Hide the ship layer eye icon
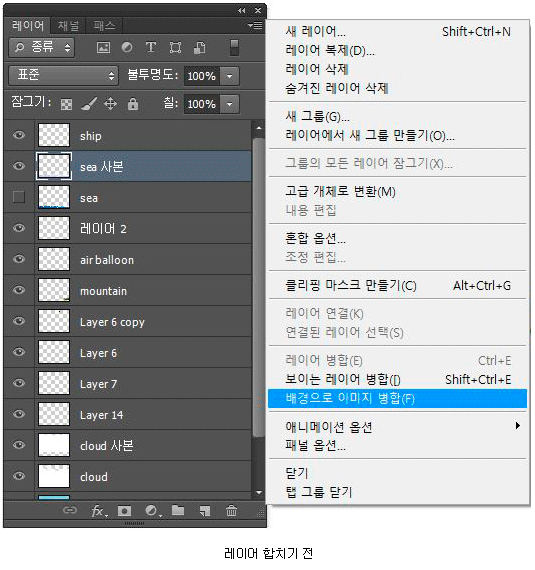Image resolution: width=535 pixels, height=570 pixels. (19, 135)
